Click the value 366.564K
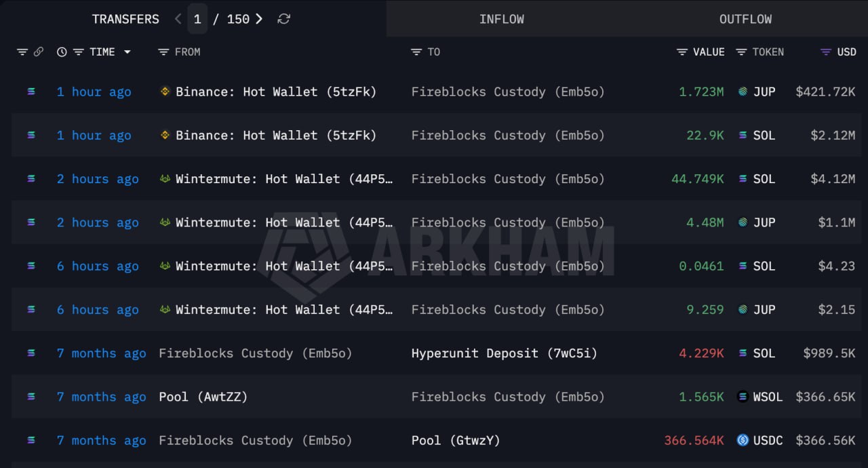868x468 pixels. tap(694, 440)
